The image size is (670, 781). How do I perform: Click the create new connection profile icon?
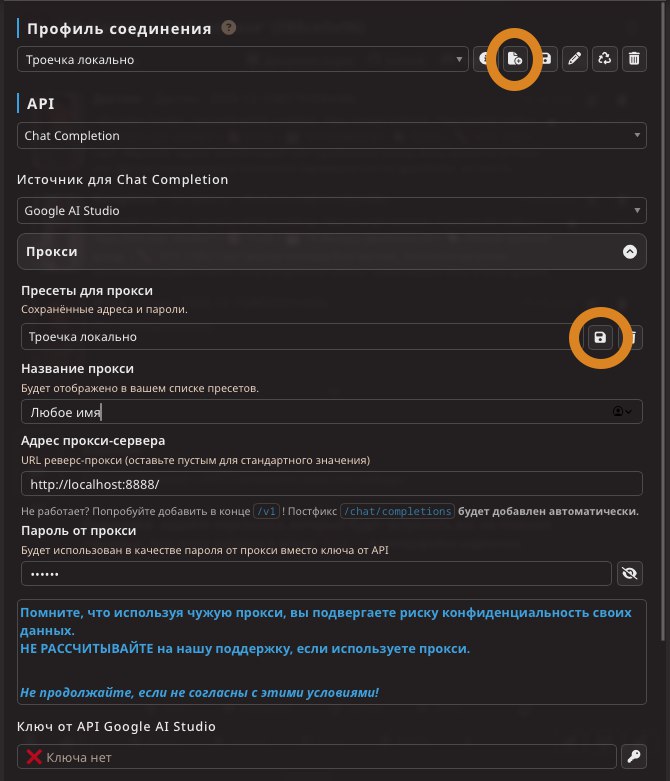click(515, 59)
